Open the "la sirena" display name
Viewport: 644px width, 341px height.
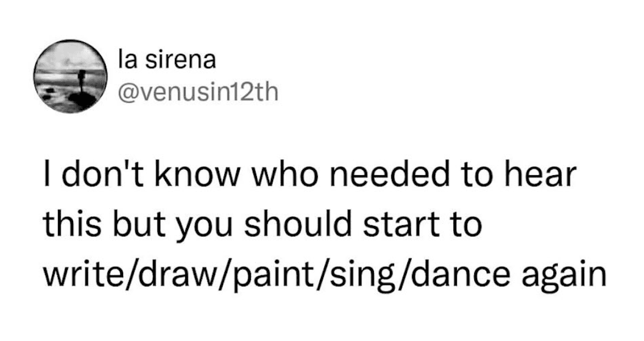[x=167, y=61]
